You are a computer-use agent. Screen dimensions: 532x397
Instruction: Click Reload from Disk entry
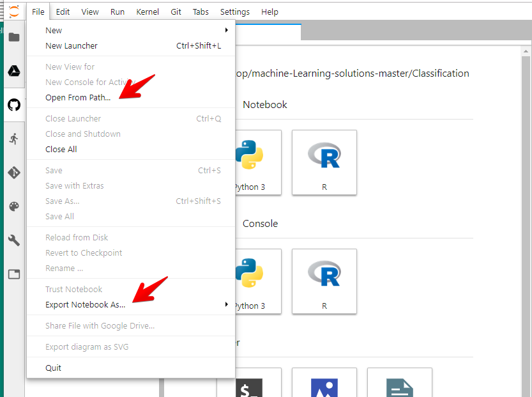131,237
